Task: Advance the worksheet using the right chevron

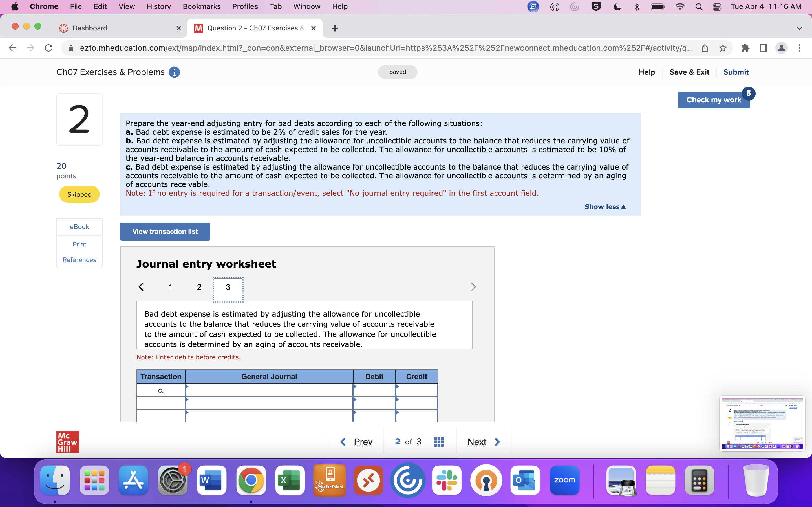Action: click(x=473, y=287)
